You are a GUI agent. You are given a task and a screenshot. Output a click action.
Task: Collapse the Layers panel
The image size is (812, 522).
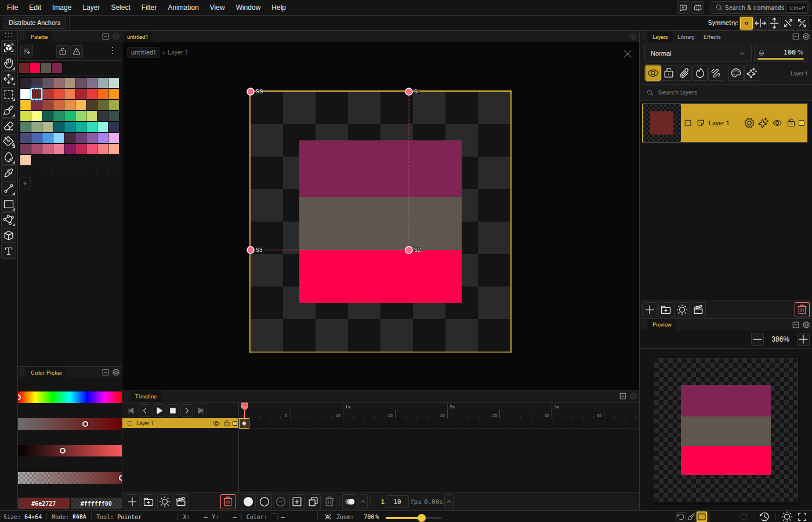796,37
